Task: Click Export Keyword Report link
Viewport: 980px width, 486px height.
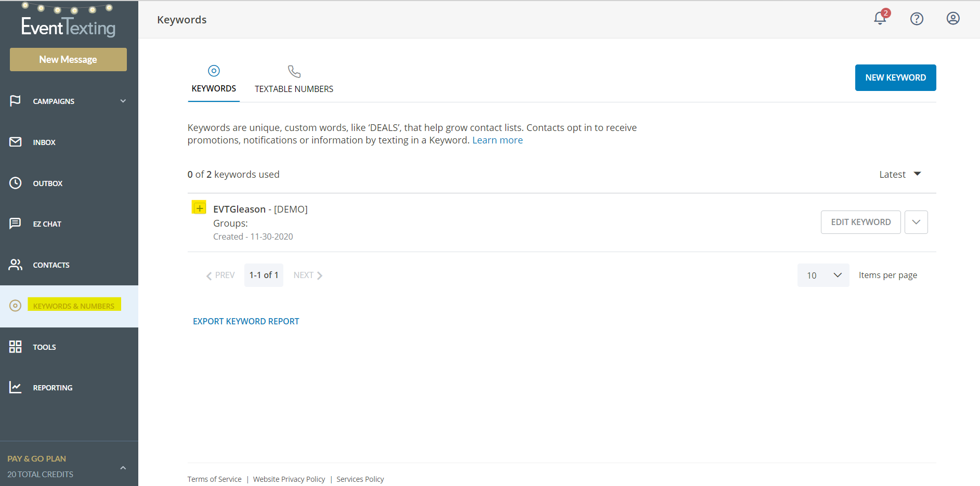Action: 246,321
